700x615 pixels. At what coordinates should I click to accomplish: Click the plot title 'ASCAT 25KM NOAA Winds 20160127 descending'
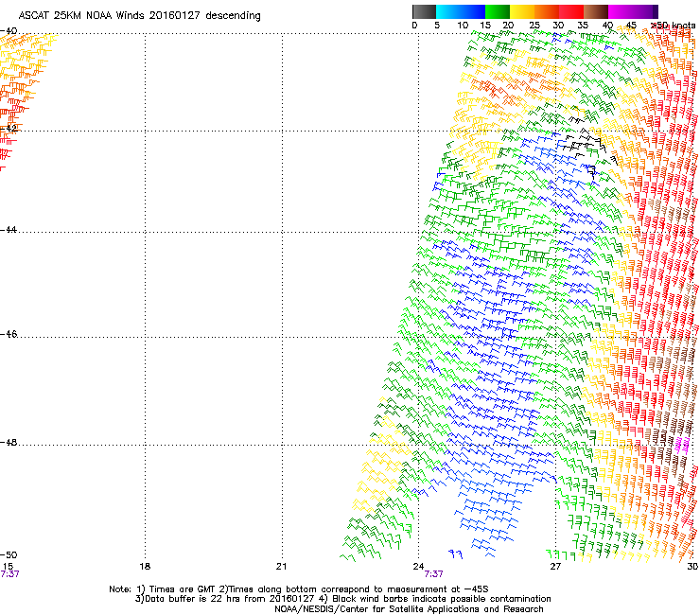(x=139, y=16)
